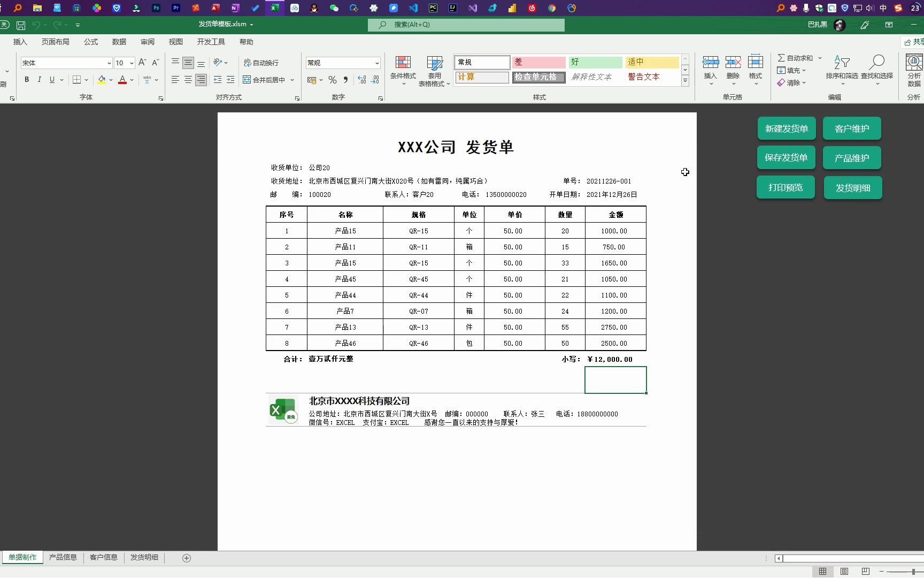Increase font size with the A-up icon
The image size is (924, 578).
click(142, 63)
